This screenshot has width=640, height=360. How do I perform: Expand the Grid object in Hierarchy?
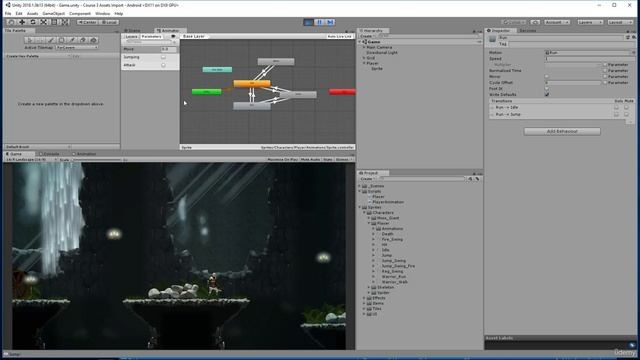coord(364,58)
